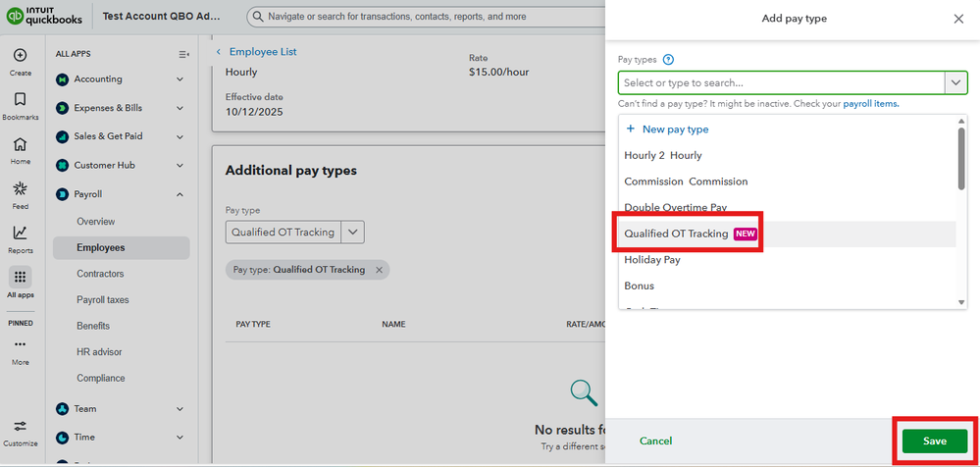The image size is (980, 467).
Task: Click the Intuit QuickBooks logo
Action: click(44, 17)
